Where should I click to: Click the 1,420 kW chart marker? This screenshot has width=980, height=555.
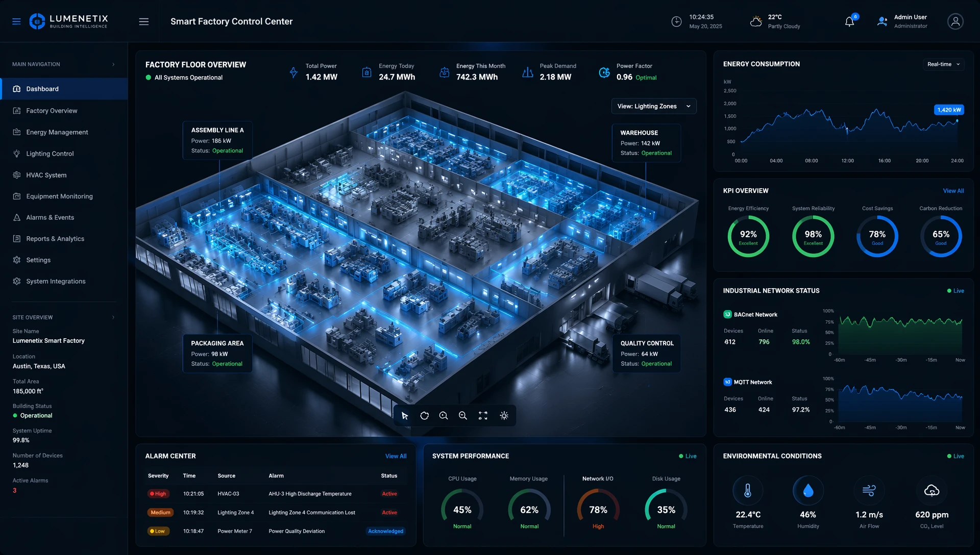coord(949,110)
